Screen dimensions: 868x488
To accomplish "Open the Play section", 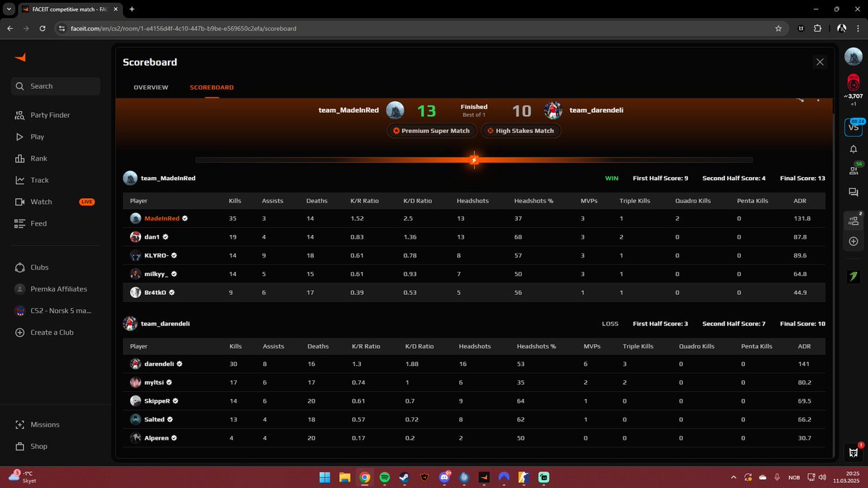I will click(37, 137).
